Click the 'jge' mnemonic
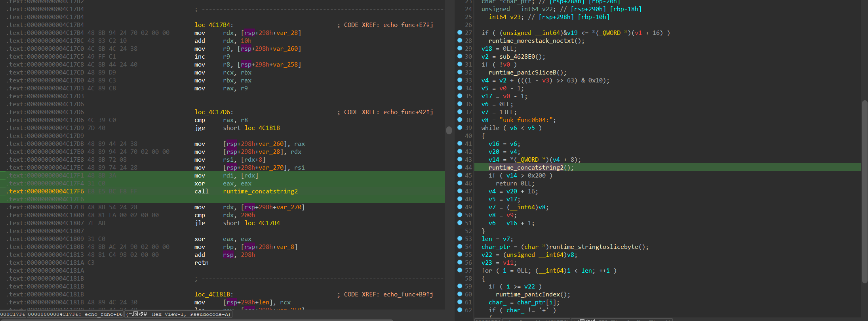Image resolution: width=868 pixels, height=321 pixels. (x=200, y=128)
